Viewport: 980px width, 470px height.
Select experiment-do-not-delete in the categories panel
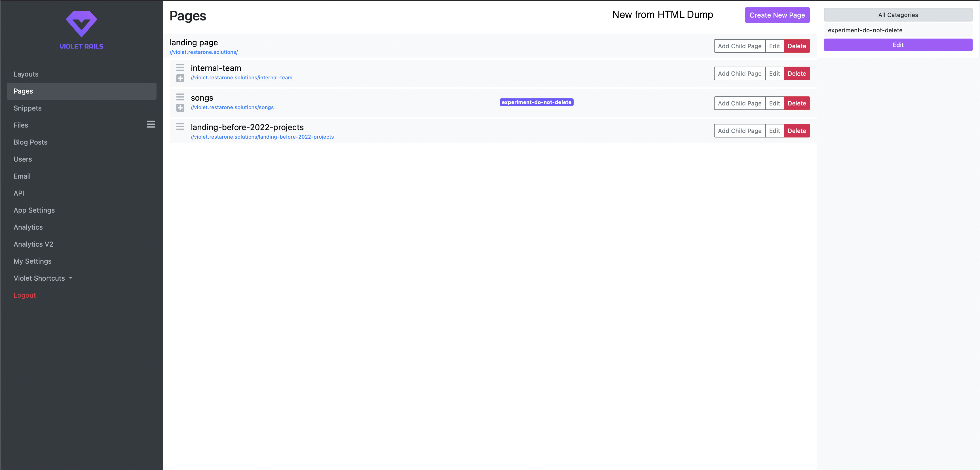point(865,30)
